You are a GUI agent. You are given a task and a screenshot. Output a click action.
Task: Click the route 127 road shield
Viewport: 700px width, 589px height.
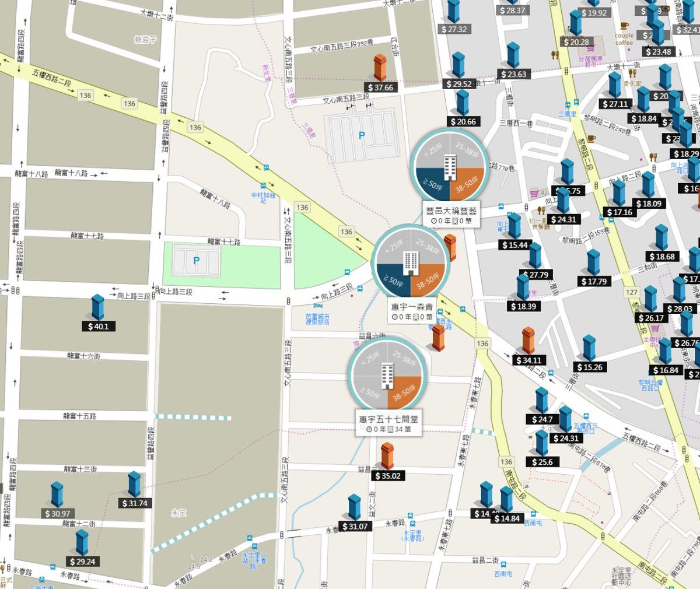632,292
